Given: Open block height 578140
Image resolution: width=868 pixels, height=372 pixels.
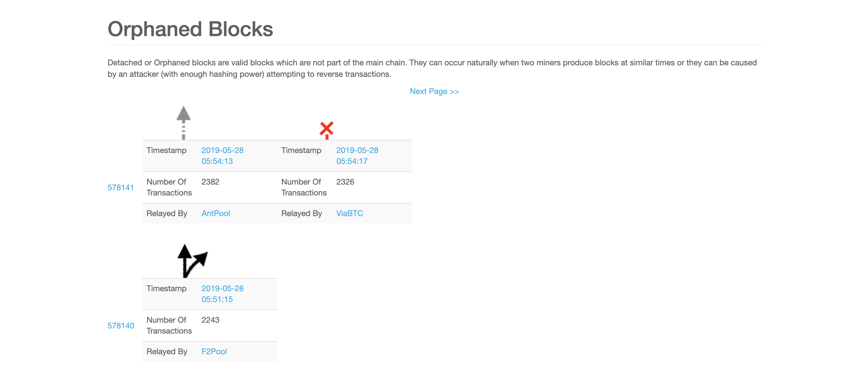Looking at the screenshot, I should [x=121, y=326].
